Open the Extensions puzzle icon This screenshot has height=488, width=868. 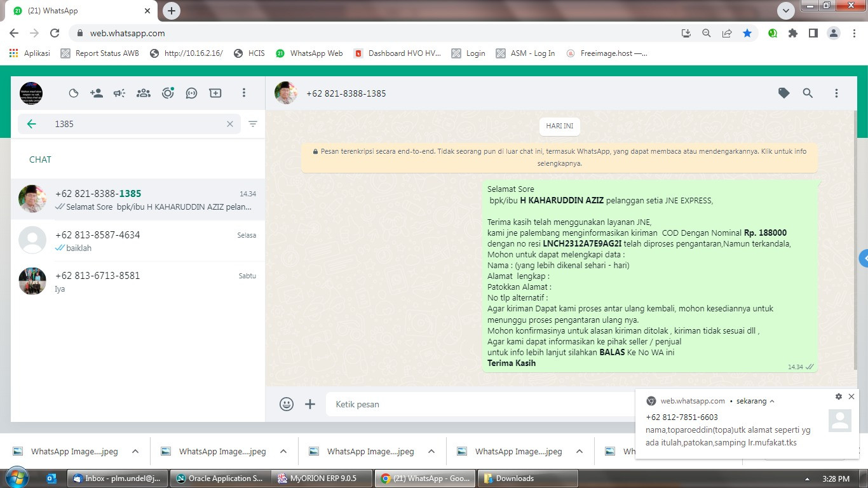[x=793, y=33]
